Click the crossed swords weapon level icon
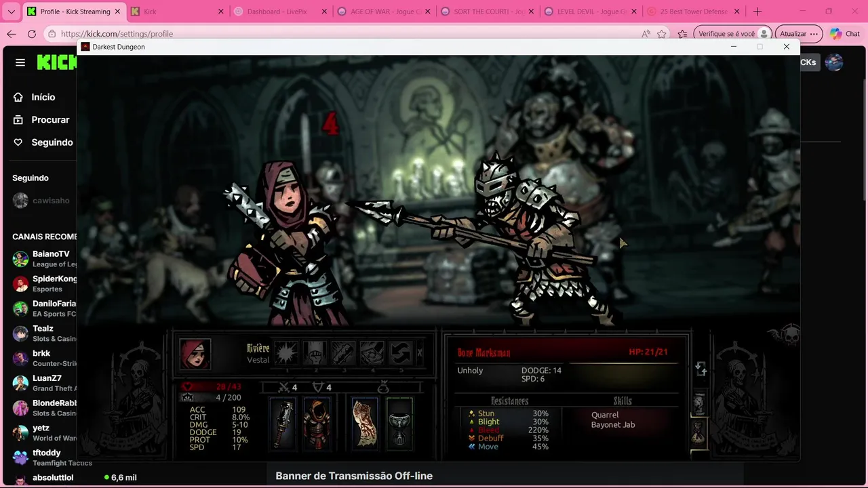This screenshot has height=488, width=868. [285, 387]
